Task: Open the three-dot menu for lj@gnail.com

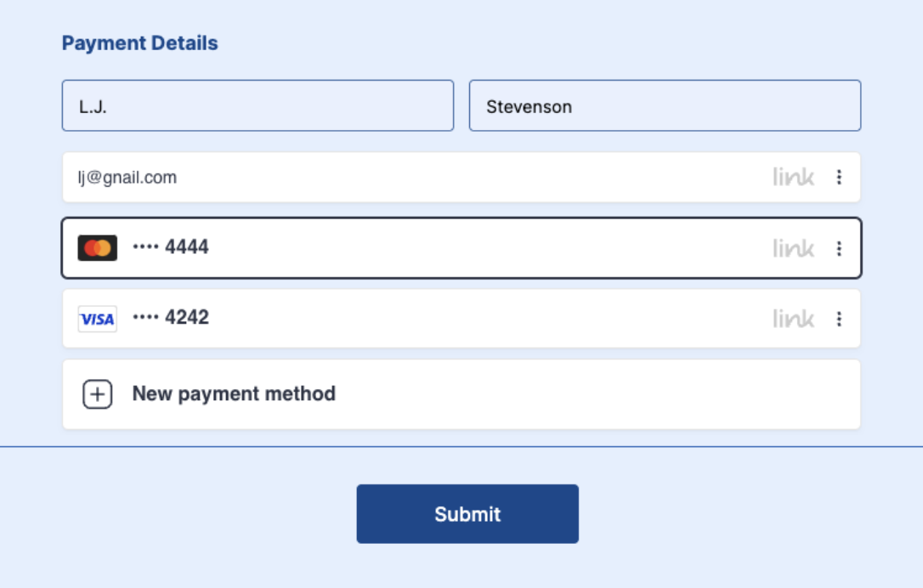Action: coord(839,177)
